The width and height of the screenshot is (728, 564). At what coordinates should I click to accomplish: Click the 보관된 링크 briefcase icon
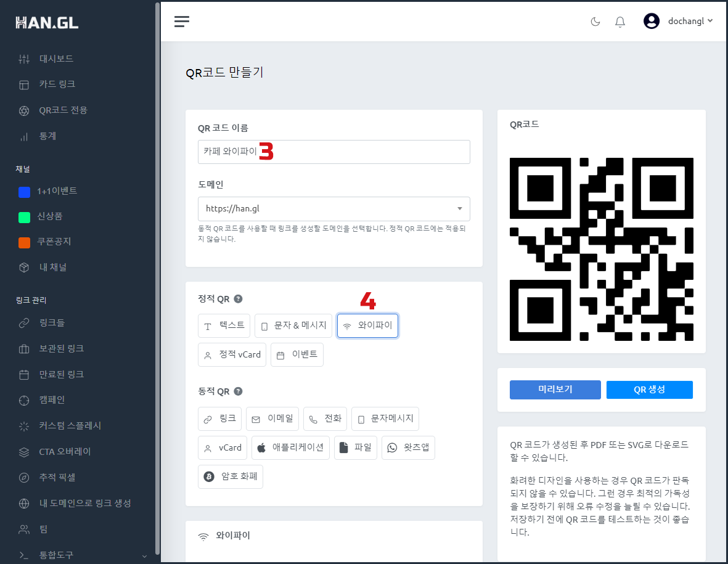click(x=24, y=349)
